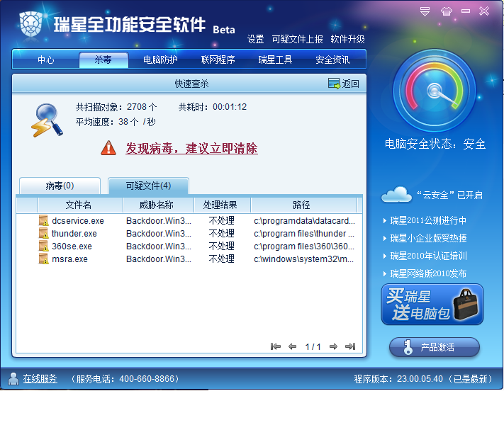This screenshot has height=425, width=504.
Task: Click the threat name in dcservice.exe row
Action: tap(159, 221)
